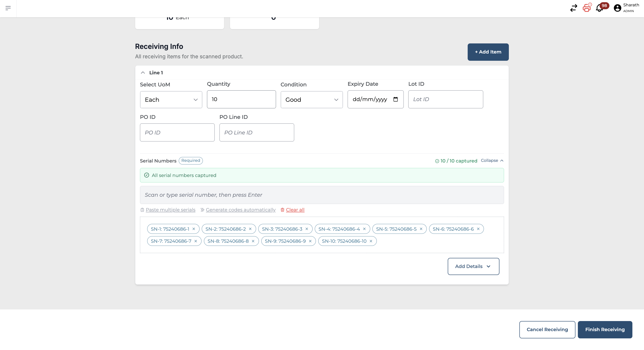This screenshot has height=350, width=644.
Task: Collapse the Serial Numbers section
Action: (492, 161)
